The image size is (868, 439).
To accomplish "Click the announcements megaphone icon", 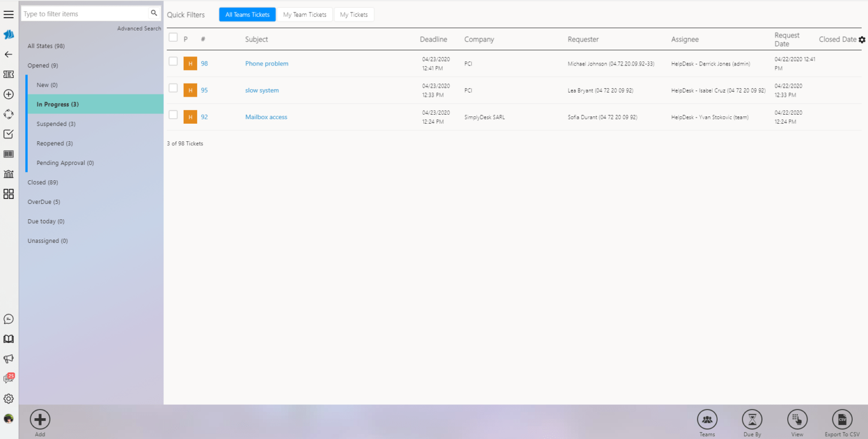I will (8, 358).
